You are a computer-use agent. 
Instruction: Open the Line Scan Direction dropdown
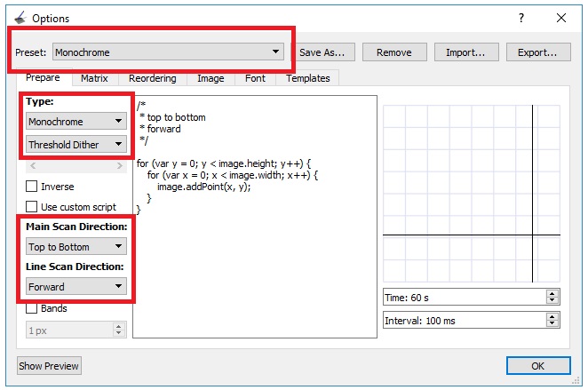tap(75, 286)
